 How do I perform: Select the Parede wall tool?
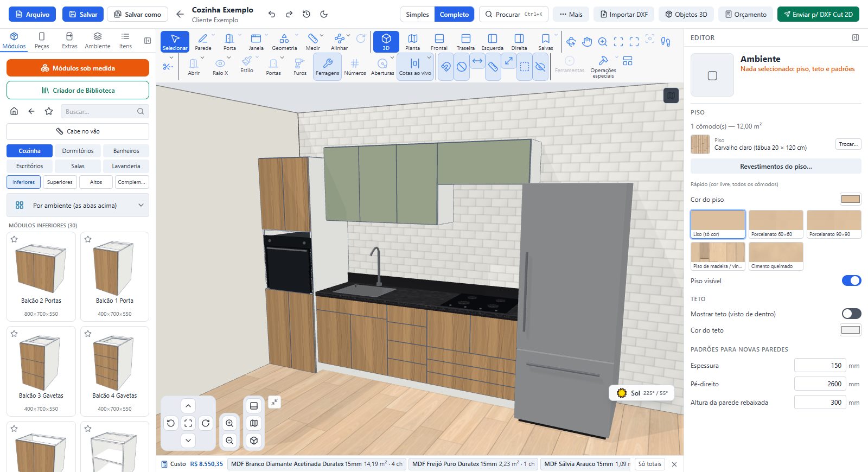pyautogui.click(x=203, y=42)
